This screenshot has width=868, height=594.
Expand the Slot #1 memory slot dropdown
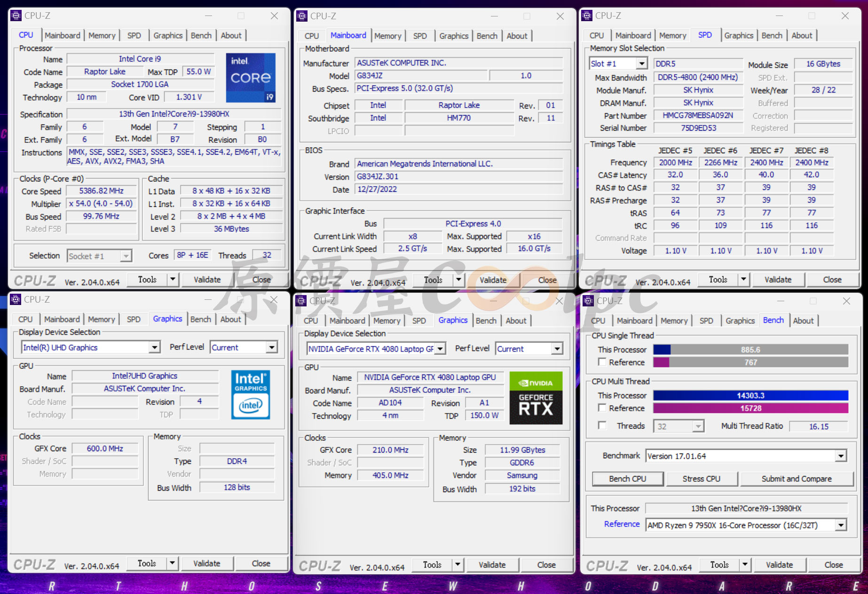(x=642, y=63)
